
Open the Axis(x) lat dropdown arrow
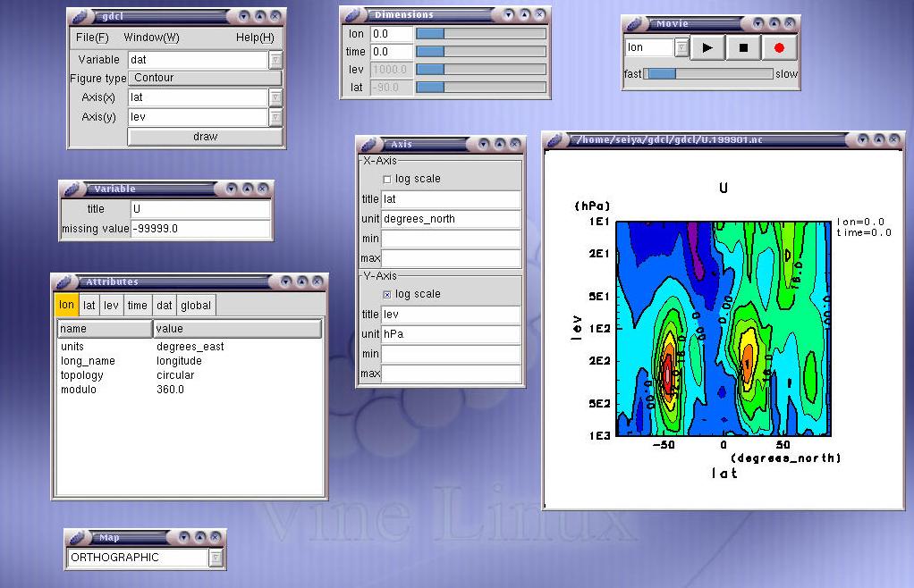[x=275, y=97]
